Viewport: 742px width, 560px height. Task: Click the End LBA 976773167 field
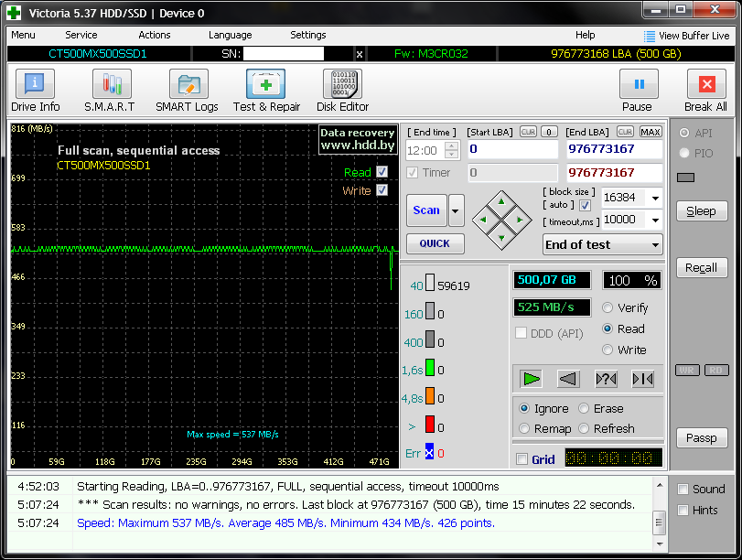pyautogui.click(x=614, y=149)
